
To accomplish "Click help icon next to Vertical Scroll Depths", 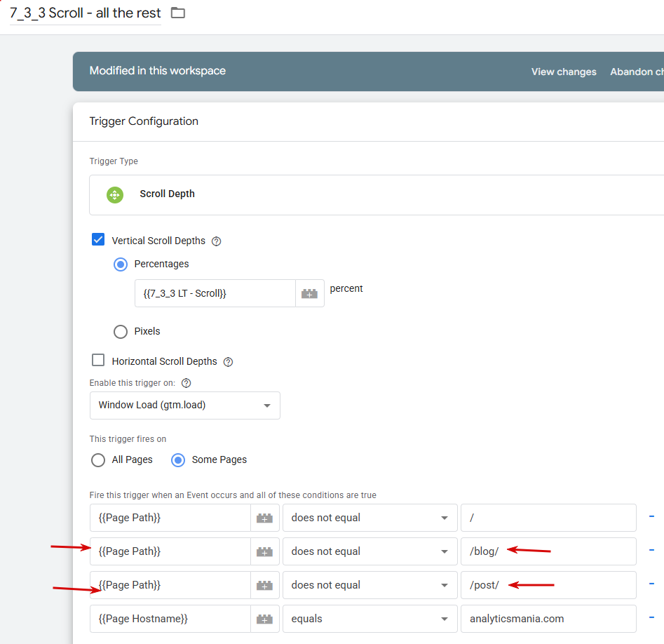I will 217,241.
